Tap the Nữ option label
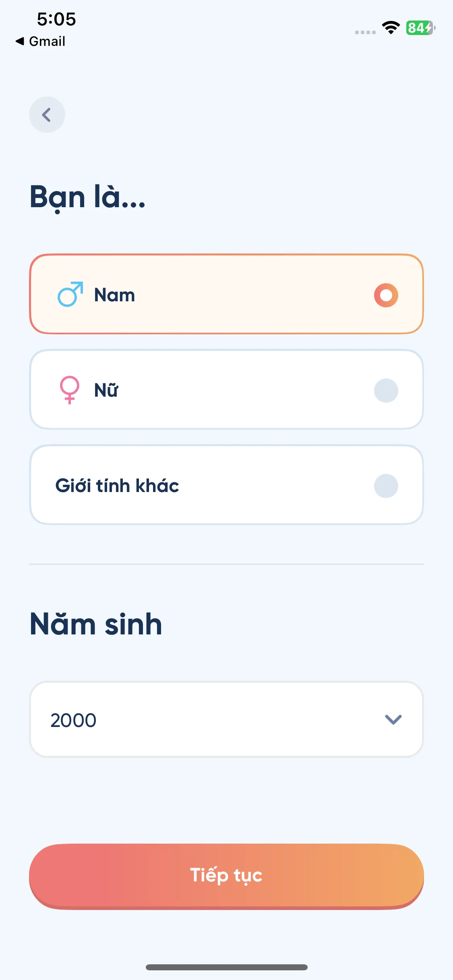Image resolution: width=453 pixels, height=980 pixels. 106,390
